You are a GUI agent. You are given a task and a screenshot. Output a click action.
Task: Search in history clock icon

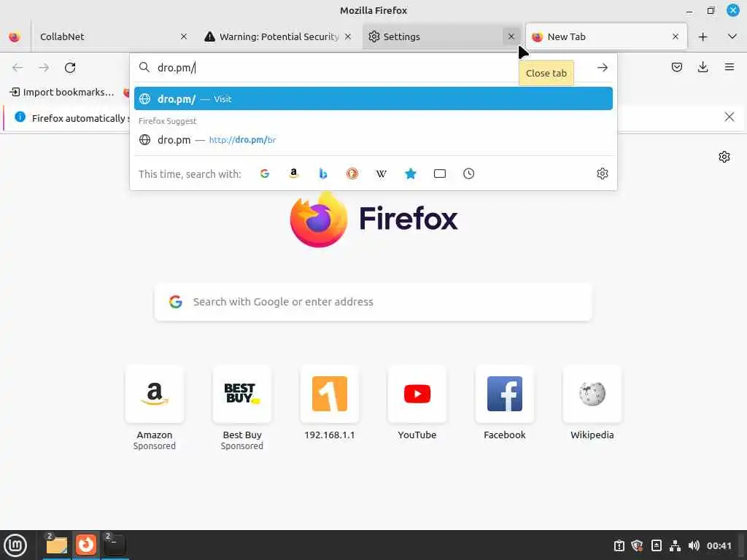tap(469, 174)
